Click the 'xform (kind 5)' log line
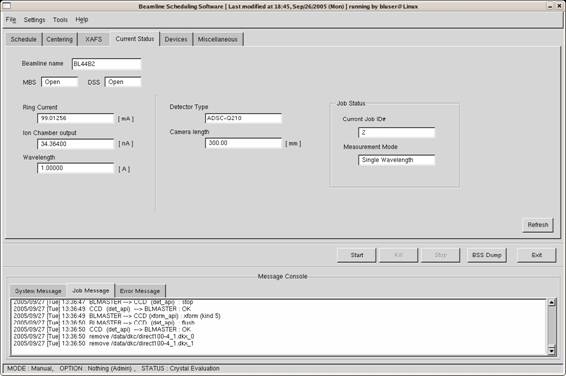Image resolution: width=566 pixels, height=376 pixels. (x=117, y=316)
